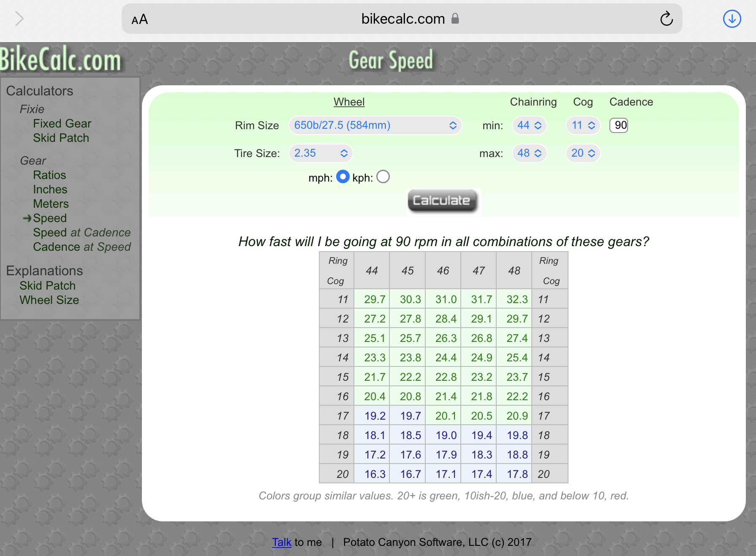Open the Cog max dropdown showing 20

[583, 153]
